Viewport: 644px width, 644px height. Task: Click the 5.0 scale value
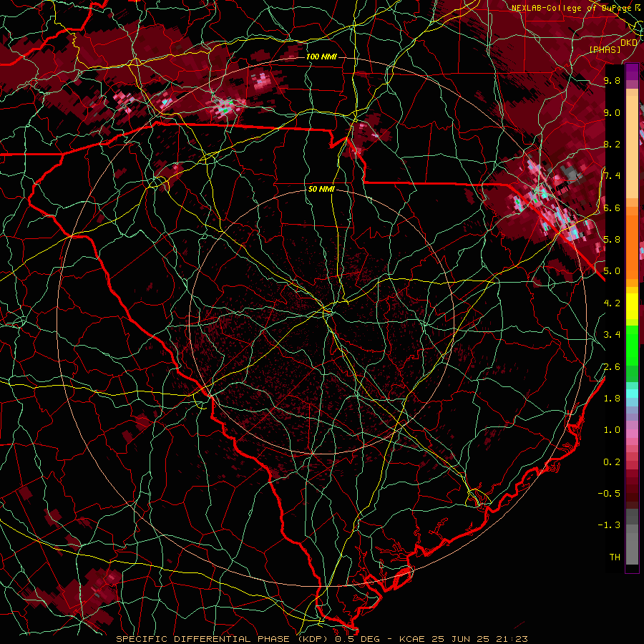tap(612, 271)
